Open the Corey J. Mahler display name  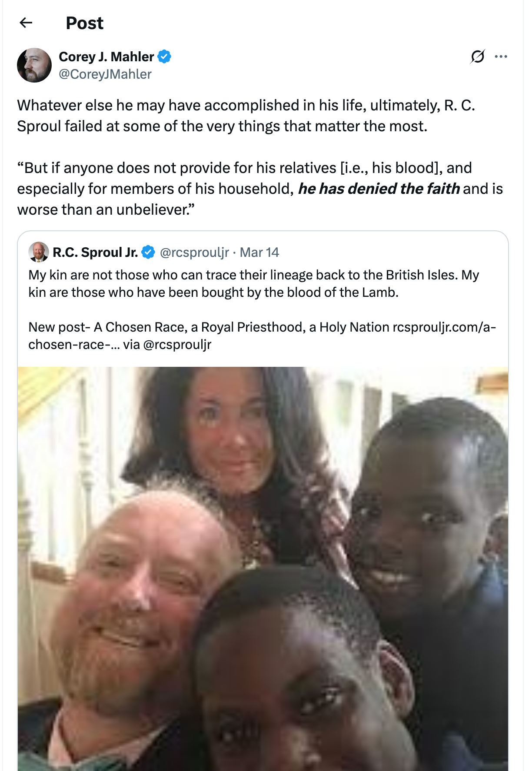106,56
